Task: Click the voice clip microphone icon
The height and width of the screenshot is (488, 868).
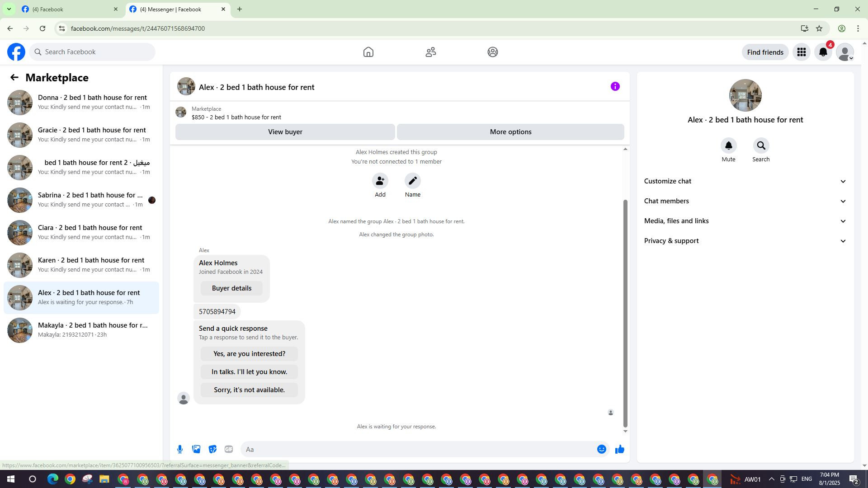Action: pyautogui.click(x=180, y=449)
